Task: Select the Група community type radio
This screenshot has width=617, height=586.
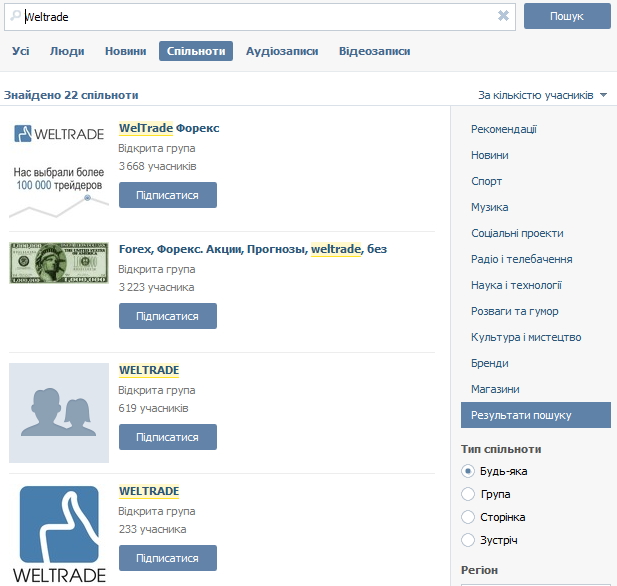Action: click(x=468, y=494)
